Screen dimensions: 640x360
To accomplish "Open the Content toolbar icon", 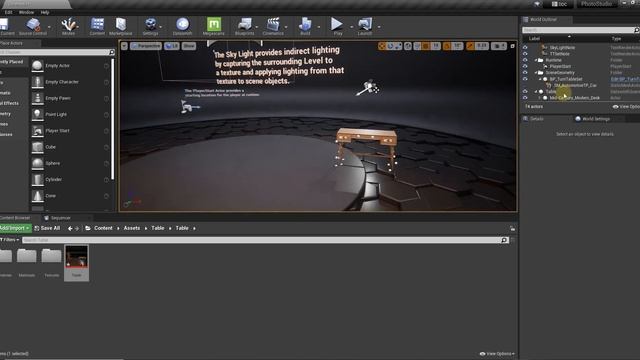I will 97,26.
